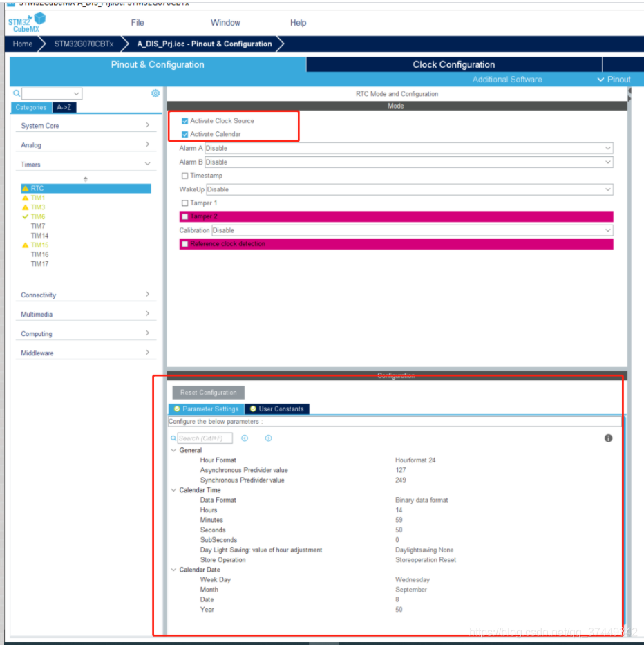Click the Week Day value Wednesday

413,579
